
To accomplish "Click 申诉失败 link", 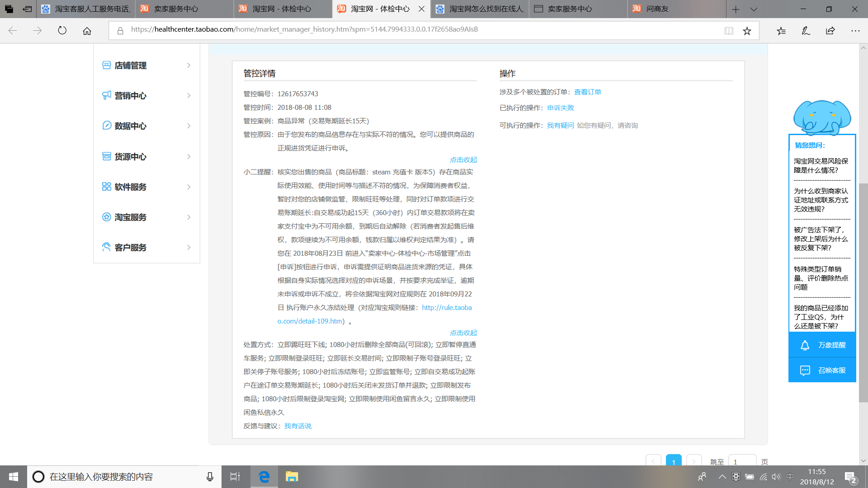I will pos(561,108).
